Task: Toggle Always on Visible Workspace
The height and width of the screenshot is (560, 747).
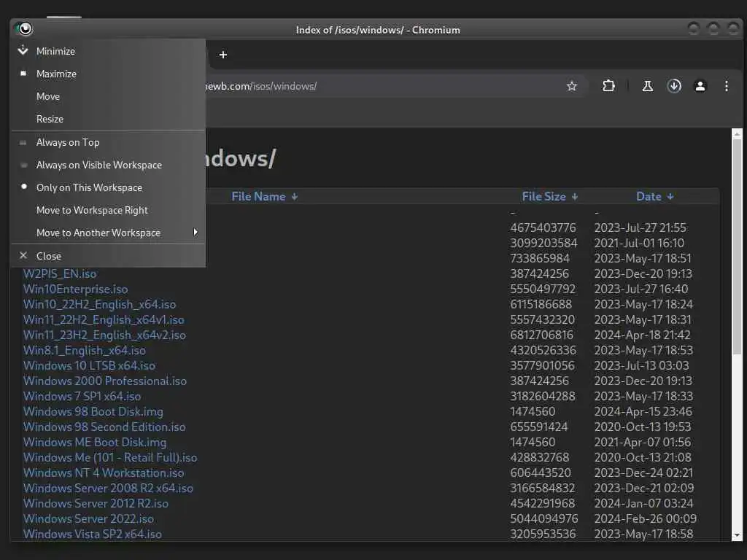Action: pyautogui.click(x=108, y=165)
